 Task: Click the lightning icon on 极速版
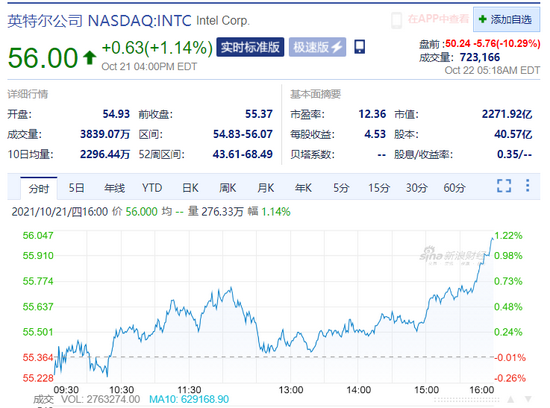pyautogui.click(x=337, y=47)
